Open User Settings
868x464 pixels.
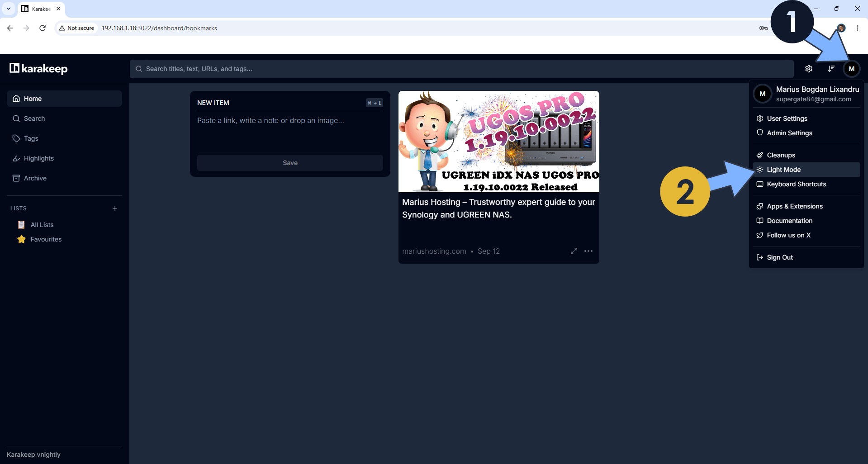(x=806, y=118)
